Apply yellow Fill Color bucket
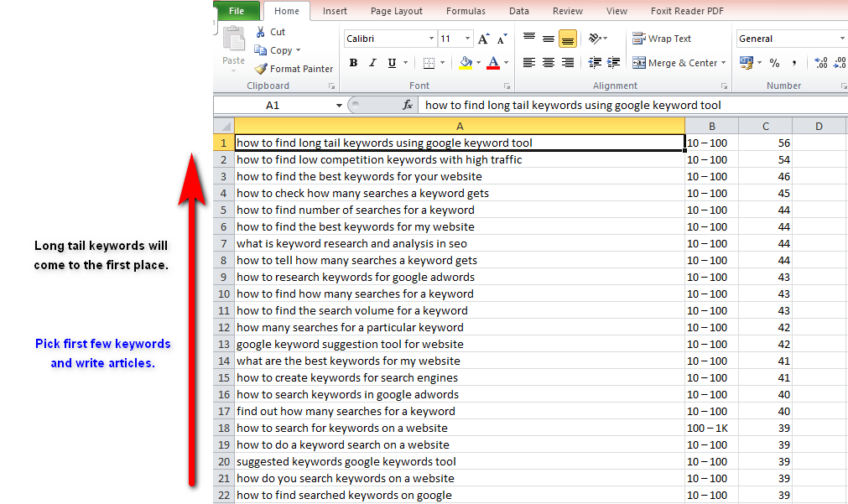 (x=466, y=63)
